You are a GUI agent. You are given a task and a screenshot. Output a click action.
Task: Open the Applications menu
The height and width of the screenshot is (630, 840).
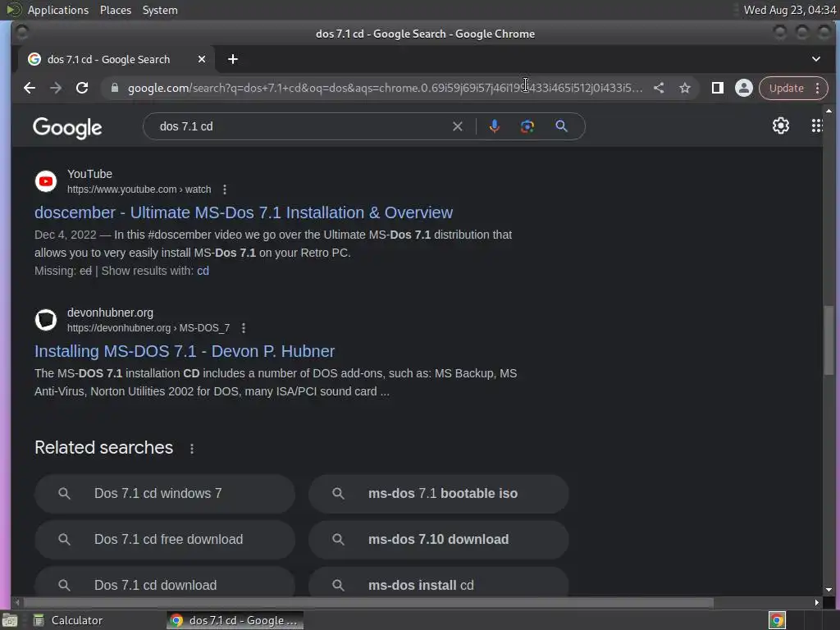(58, 10)
